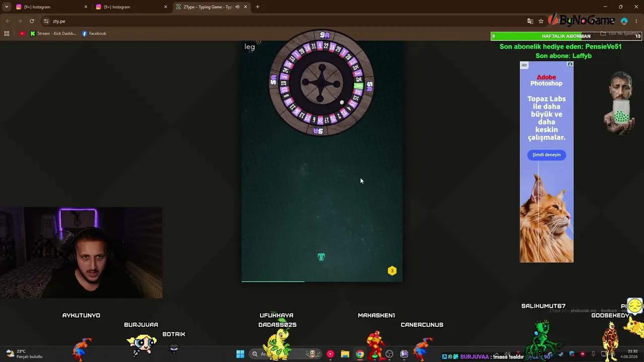Open the AdChoices icon on the ad
Viewport: 644px width, 362px height.
click(570, 65)
